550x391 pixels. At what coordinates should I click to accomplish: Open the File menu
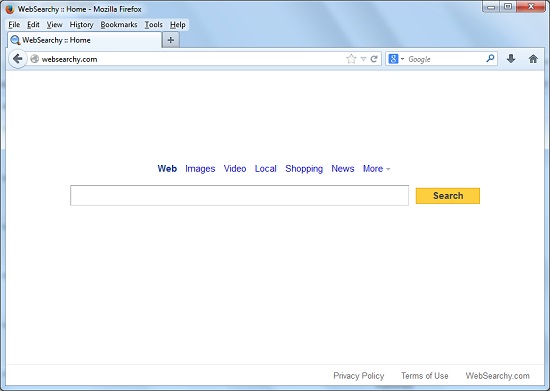click(14, 25)
